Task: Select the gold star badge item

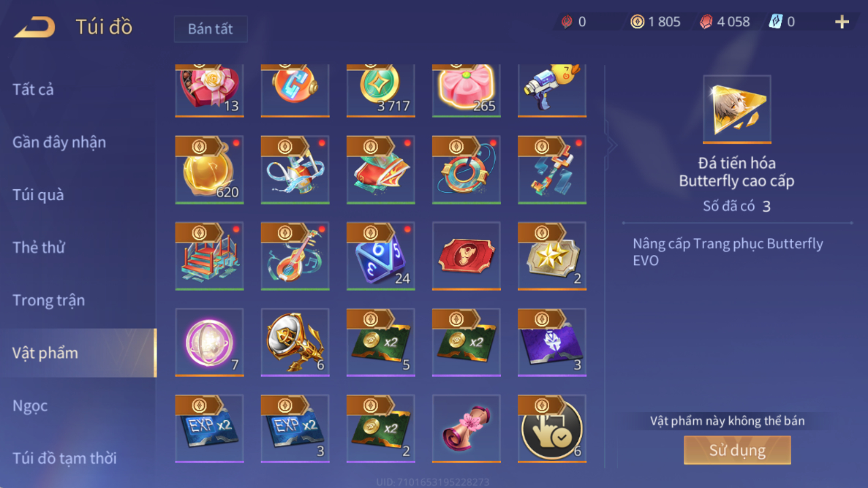Action: (x=552, y=256)
